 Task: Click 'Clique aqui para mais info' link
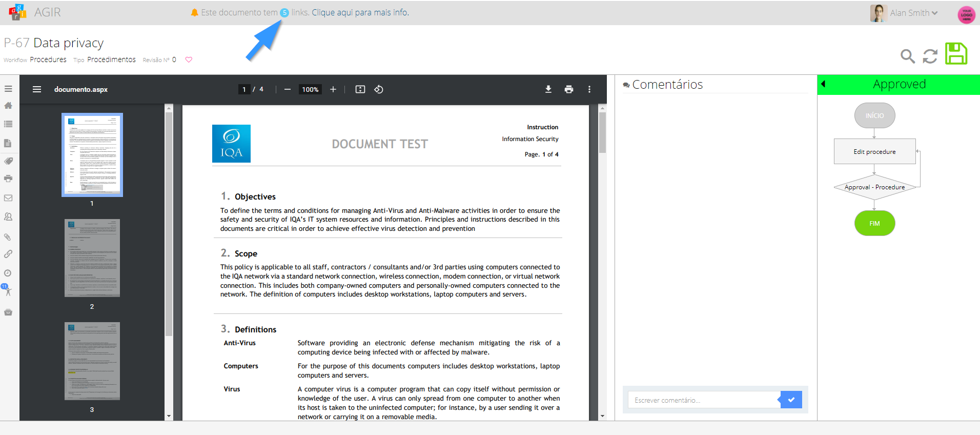coord(360,12)
